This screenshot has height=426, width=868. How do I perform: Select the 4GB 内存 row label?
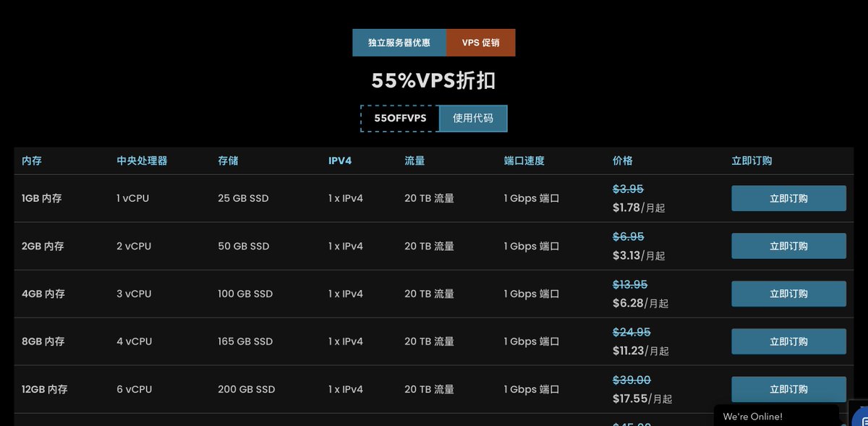tap(43, 294)
